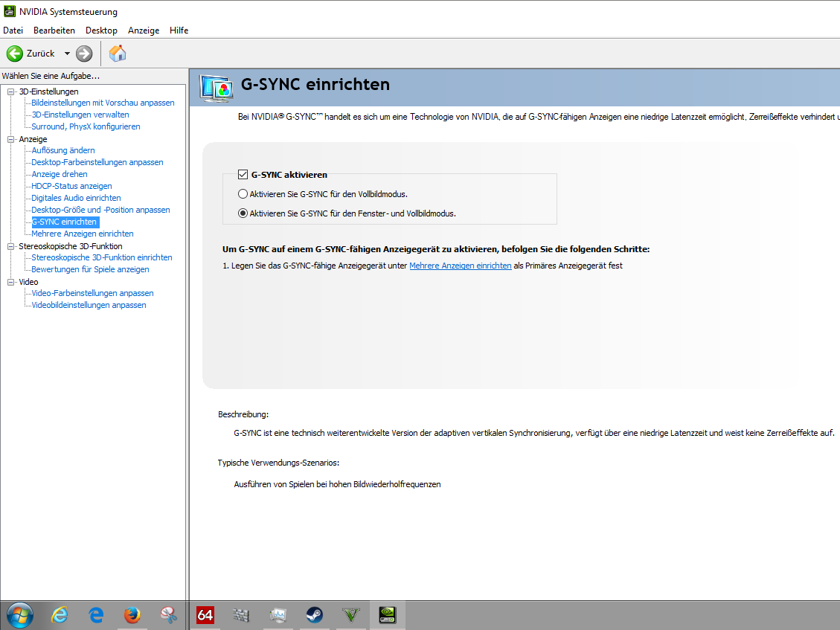Screen dimensions: 840x630
Task: Click the NVIDIA control panel taskbar icon
Action: point(388,615)
